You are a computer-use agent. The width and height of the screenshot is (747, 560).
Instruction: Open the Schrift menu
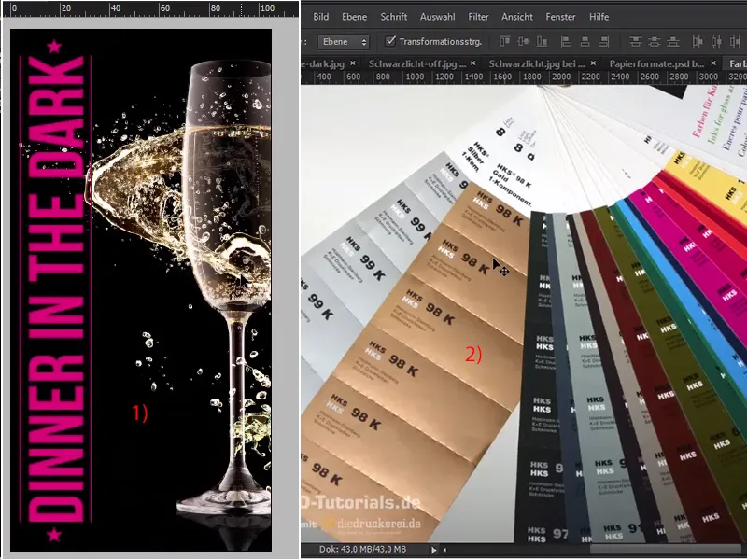(x=393, y=17)
